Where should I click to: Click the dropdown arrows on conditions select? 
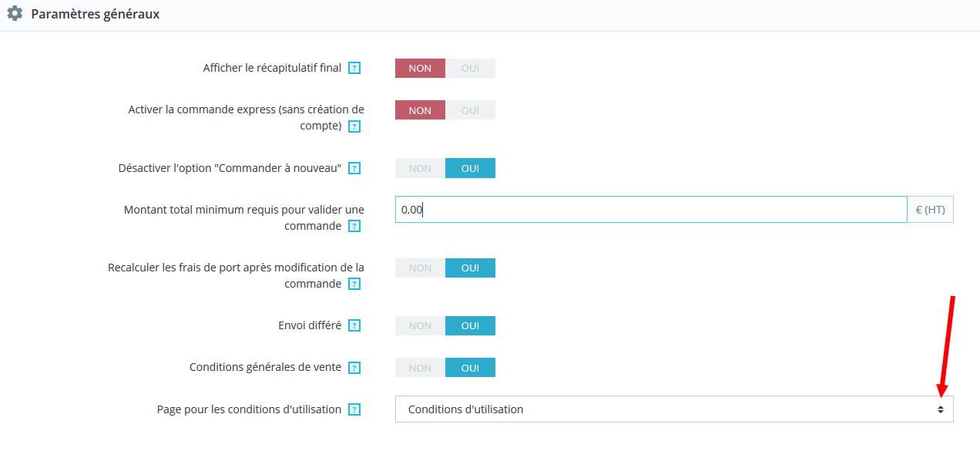[x=941, y=409]
